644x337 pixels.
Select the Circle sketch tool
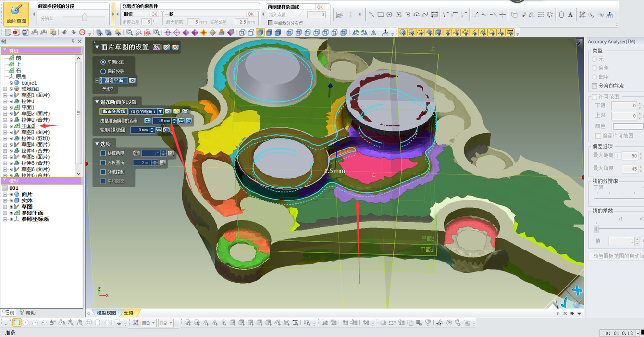389,15
